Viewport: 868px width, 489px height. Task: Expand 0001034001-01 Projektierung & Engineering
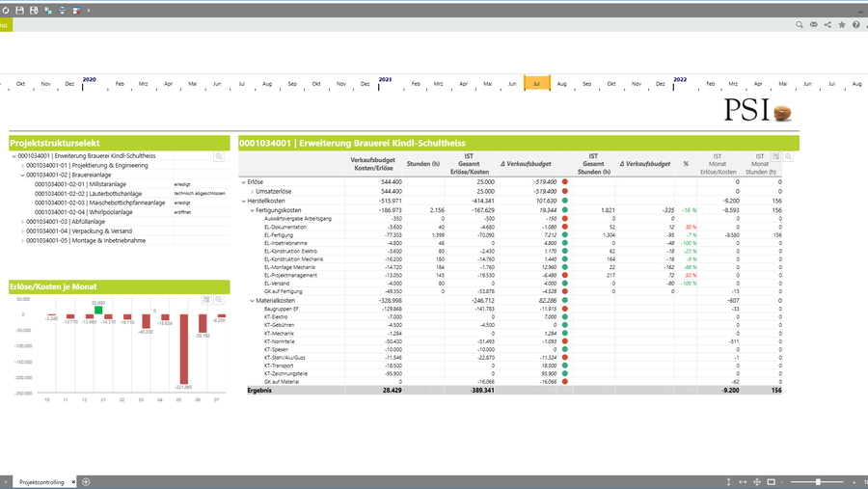pyautogui.click(x=23, y=166)
